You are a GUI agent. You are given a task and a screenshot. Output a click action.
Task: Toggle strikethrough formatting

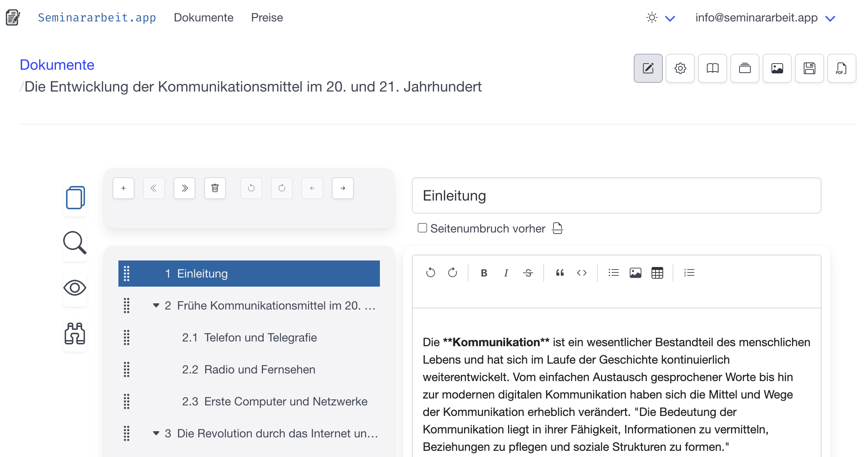coord(528,273)
